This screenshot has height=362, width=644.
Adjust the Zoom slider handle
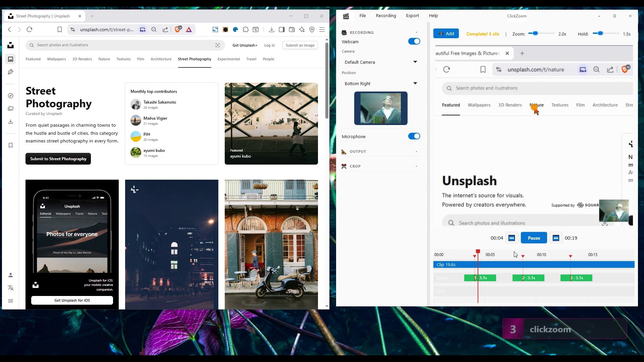click(x=535, y=33)
